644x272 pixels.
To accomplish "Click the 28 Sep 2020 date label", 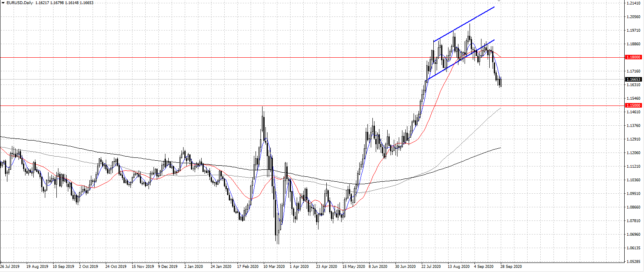I will click(512, 267).
